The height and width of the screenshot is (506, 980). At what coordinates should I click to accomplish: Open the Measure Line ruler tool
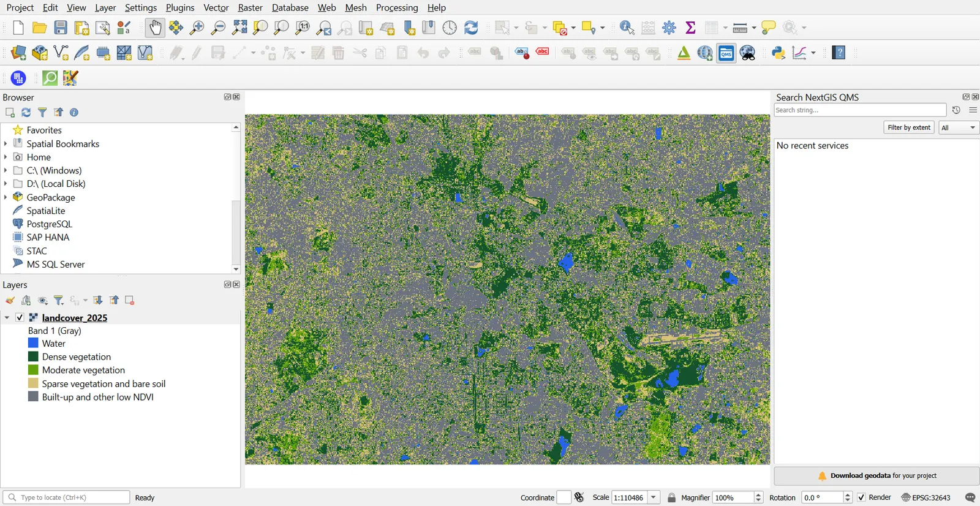point(741,28)
